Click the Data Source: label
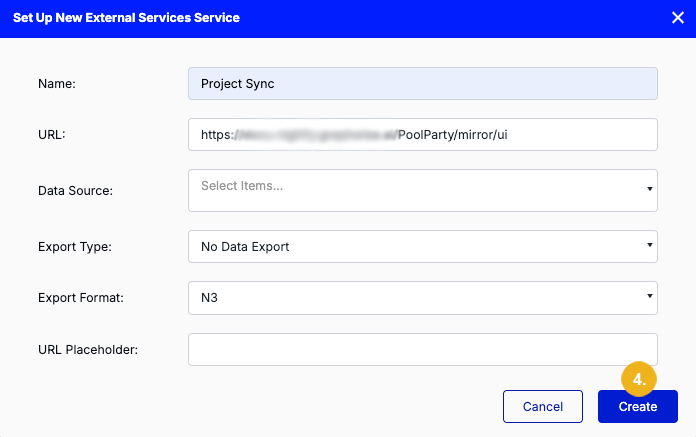Viewport: 696px width, 437px height. pyautogui.click(x=75, y=190)
